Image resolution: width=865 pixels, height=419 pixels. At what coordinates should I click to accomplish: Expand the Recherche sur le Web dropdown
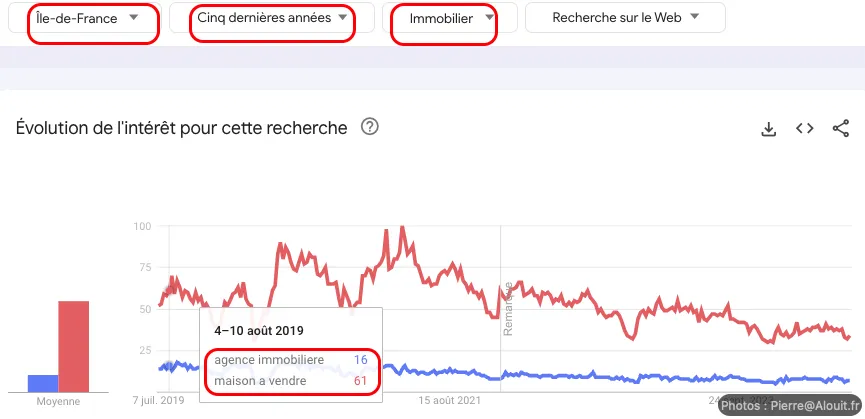point(625,18)
